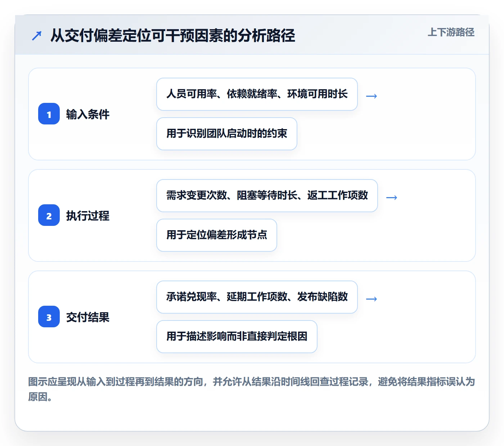Click the 用于定位偏差形成节点 box
The width and height of the screenshot is (504, 446).
point(217,235)
